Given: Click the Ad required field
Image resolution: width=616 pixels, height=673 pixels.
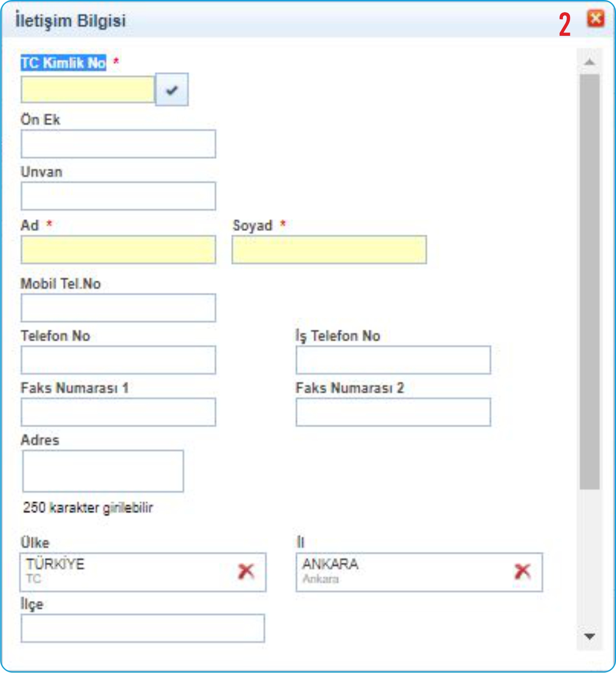Looking at the screenshot, I should tap(118, 250).
